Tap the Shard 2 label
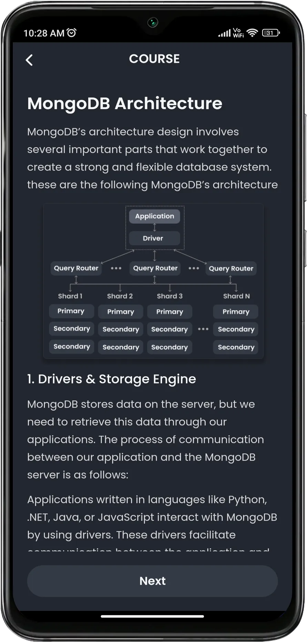 tap(120, 296)
